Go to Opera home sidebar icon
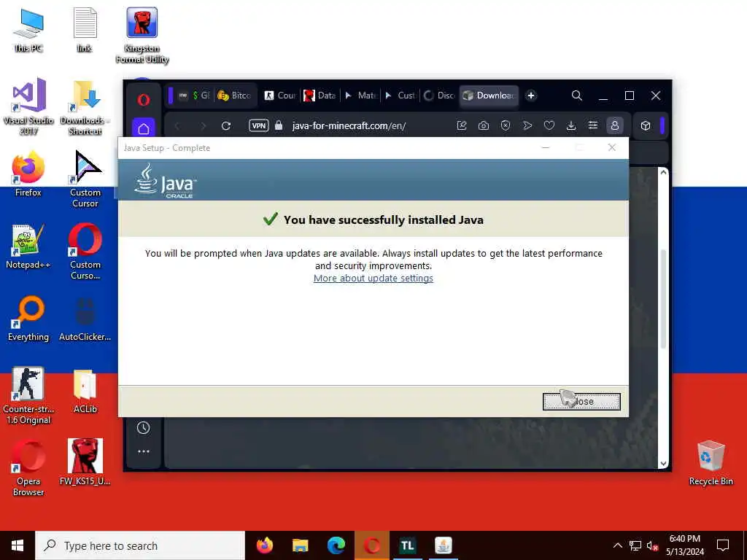 point(144,128)
